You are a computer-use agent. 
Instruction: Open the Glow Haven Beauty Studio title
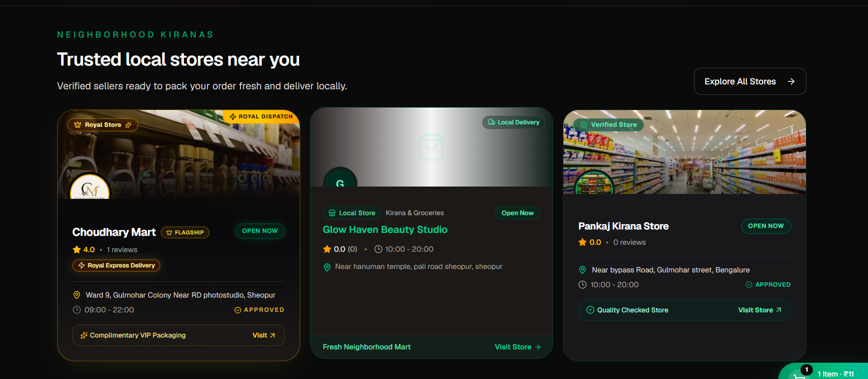(x=385, y=229)
